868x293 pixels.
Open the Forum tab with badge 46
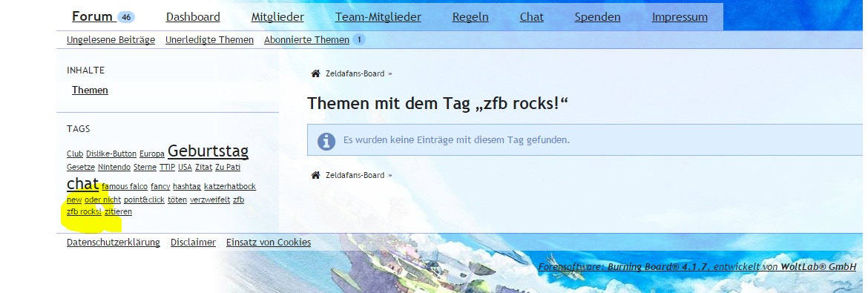click(103, 16)
